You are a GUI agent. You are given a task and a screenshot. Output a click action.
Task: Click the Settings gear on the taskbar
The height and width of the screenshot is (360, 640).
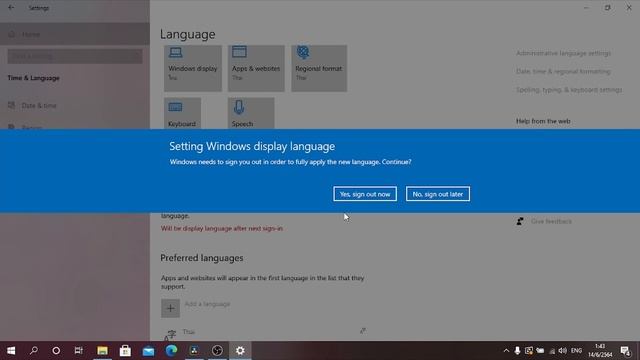240,351
